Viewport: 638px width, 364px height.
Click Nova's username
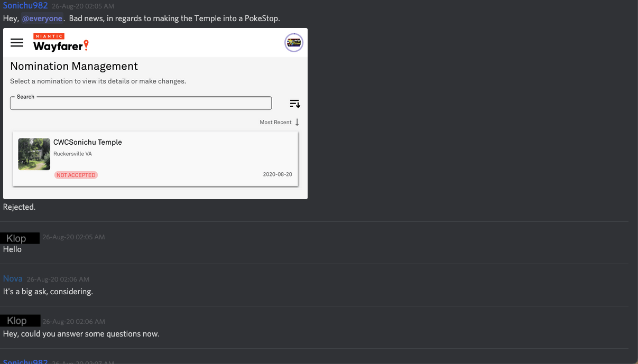[x=13, y=279]
